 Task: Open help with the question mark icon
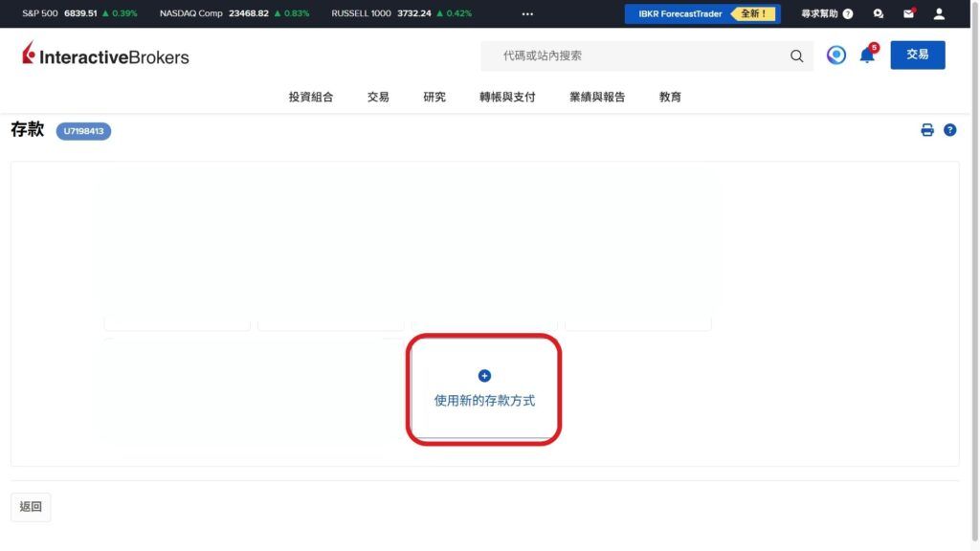846,13
